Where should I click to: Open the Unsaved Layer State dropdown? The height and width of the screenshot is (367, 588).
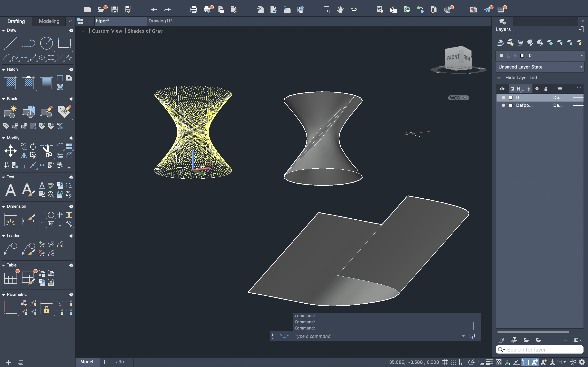coord(540,67)
